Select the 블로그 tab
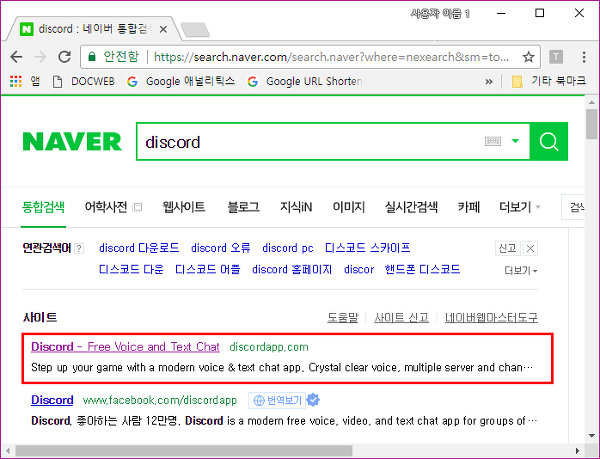600x459 pixels. 243,207
